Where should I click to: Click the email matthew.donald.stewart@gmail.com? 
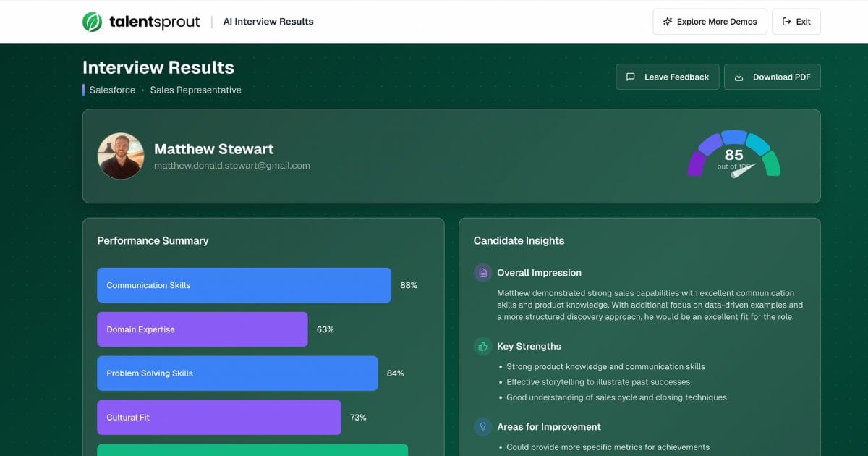pos(232,166)
